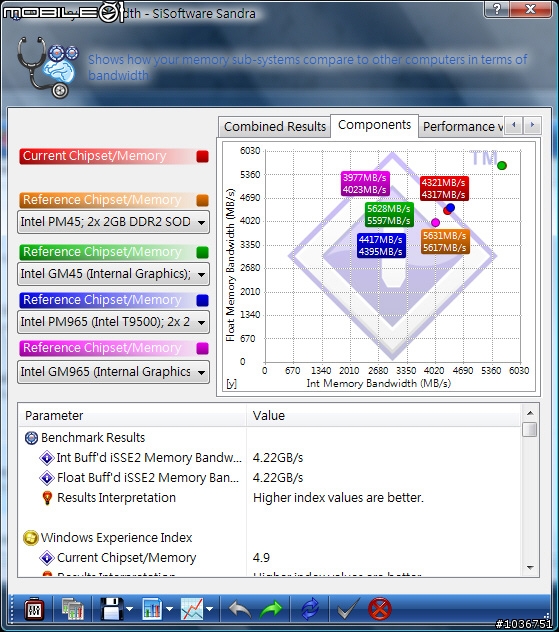Click the help question mark button

coord(497,9)
